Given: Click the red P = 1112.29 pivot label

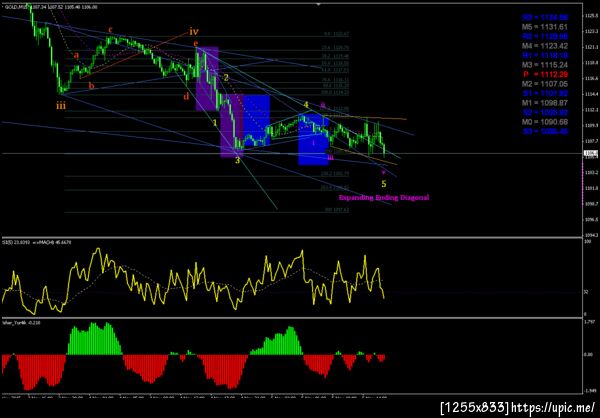Looking at the screenshot, I should point(545,74).
